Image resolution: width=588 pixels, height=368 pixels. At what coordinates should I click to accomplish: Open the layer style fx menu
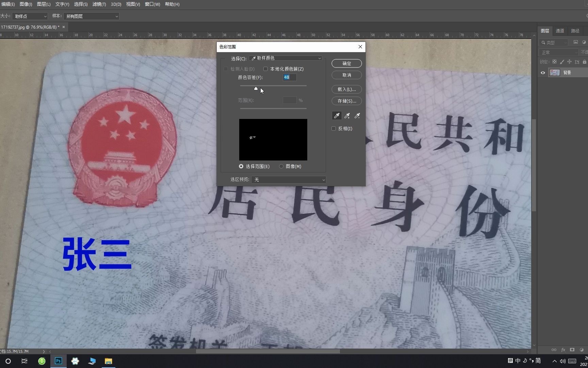(x=563, y=350)
